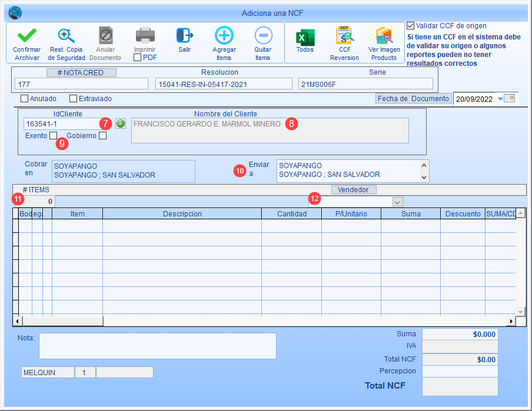The width and height of the screenshot is (532, 411).
Task: Click the Nombre del Cliente field
Action: (x=270, y=131)
